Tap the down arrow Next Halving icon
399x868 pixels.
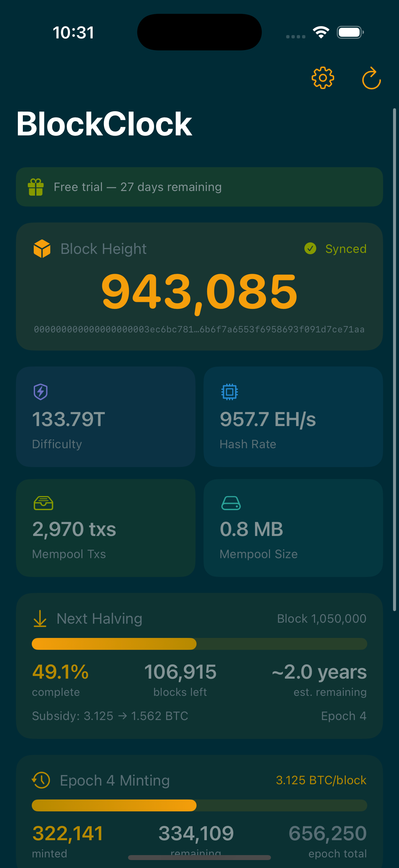[x=40, y=619]
